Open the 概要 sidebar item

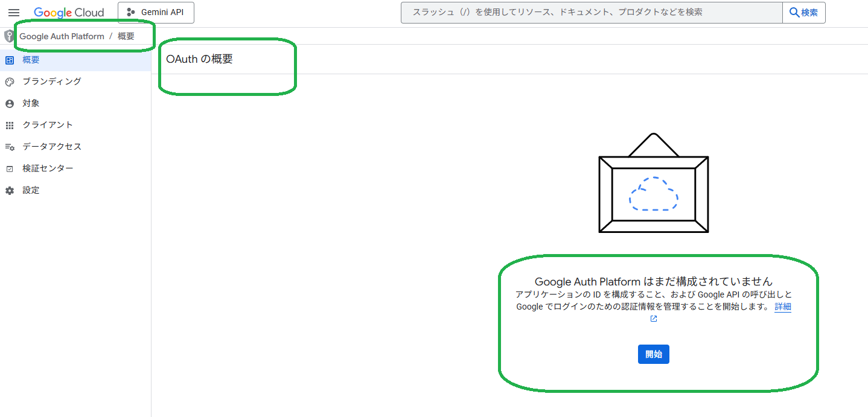31,60
